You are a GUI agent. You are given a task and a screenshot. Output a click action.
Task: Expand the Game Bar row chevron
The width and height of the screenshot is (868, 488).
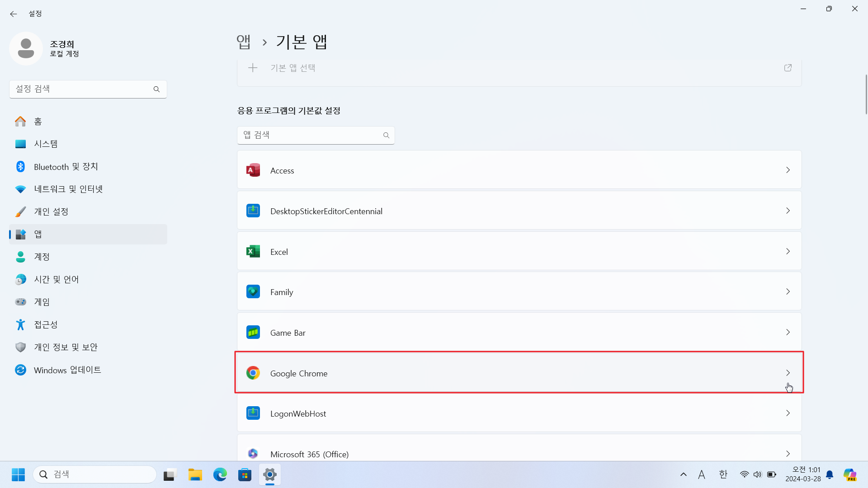(x=788, y=332)
